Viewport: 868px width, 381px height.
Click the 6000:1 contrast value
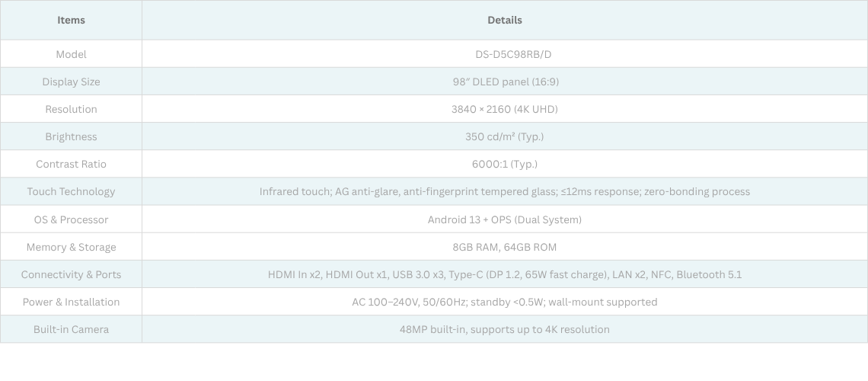(504, 164)
